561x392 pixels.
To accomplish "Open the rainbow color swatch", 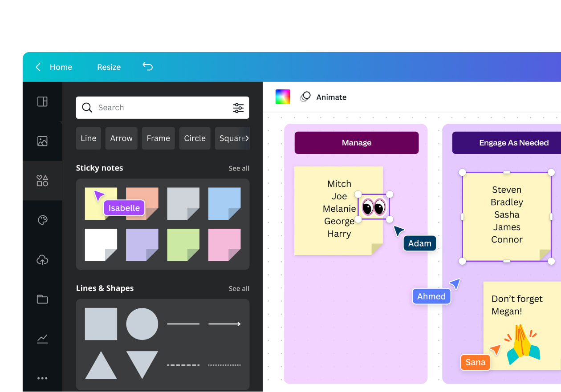I will pos(283,96).
